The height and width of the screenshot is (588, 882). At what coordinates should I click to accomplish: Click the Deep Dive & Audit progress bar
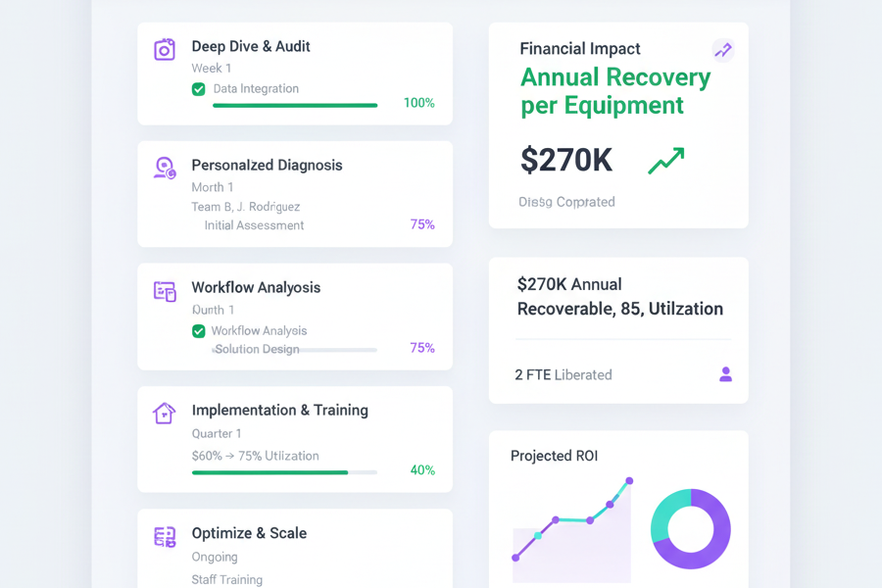pyautogui.click(x=295, y=105)
